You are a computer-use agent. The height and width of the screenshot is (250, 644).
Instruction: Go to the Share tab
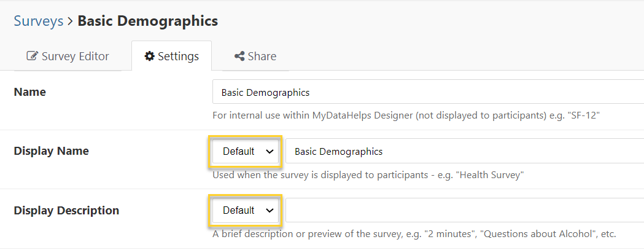click(255, 56)
